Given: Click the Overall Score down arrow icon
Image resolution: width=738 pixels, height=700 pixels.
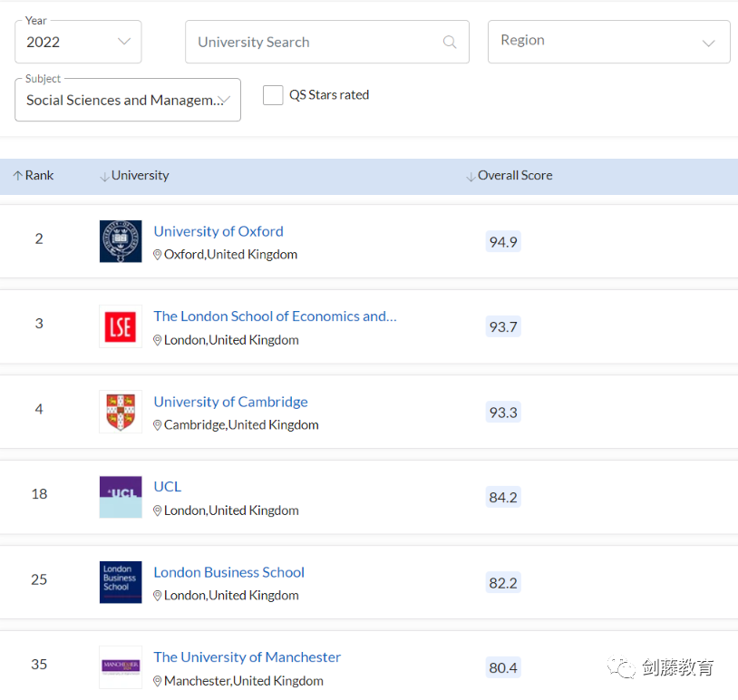Looking at the screenshot, I should click(471, 177).
